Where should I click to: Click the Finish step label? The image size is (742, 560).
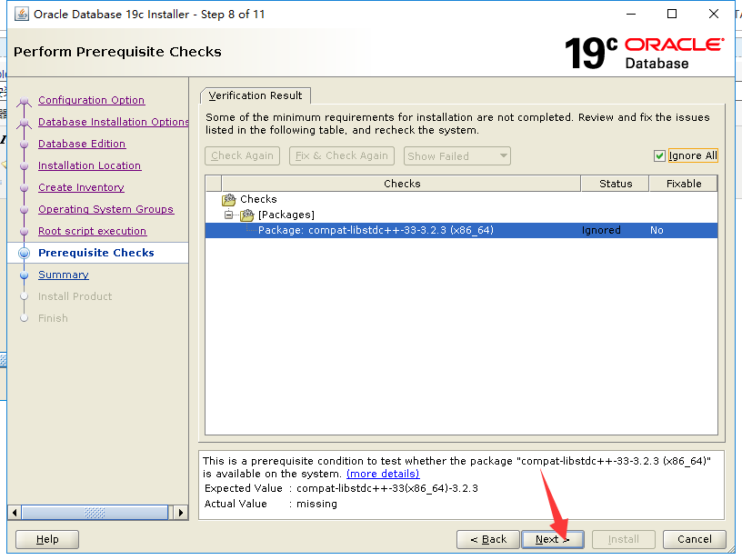point(53,318)
